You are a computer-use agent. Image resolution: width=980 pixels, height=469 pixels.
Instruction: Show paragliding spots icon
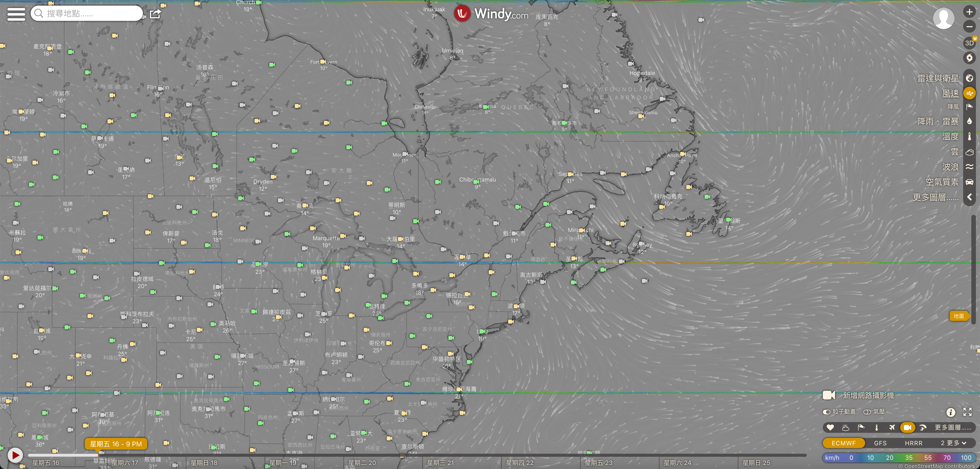pos(923,427)
